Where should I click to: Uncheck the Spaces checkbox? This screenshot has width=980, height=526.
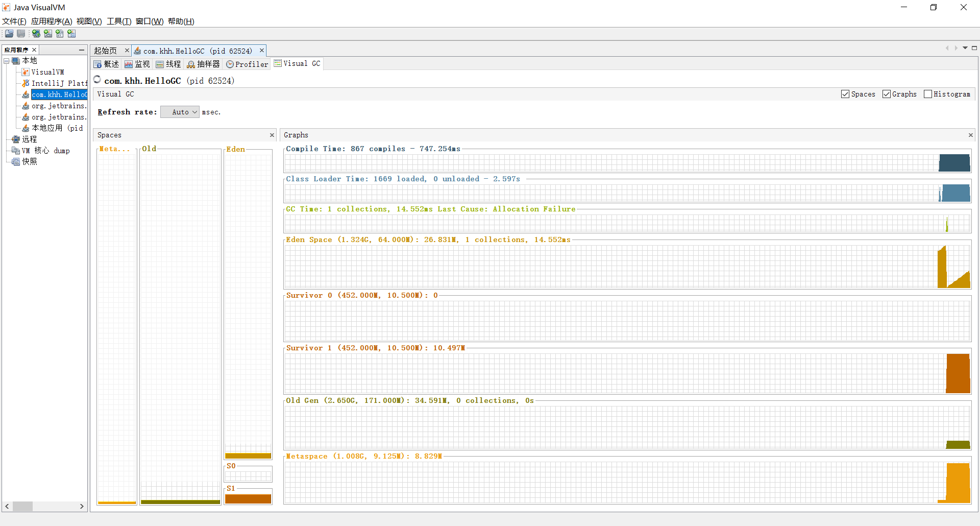tap(845, 94)
